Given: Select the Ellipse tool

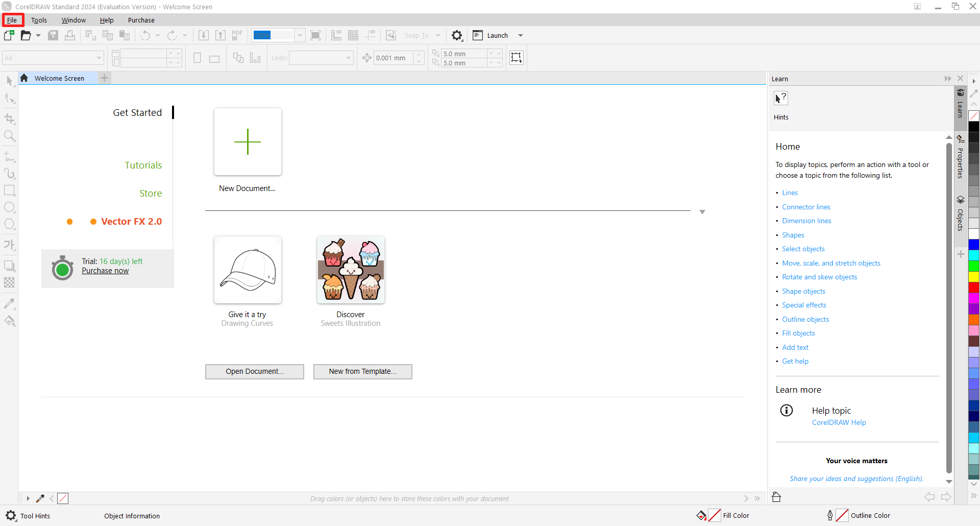Looking at the screenshot, I should [9, 207].
